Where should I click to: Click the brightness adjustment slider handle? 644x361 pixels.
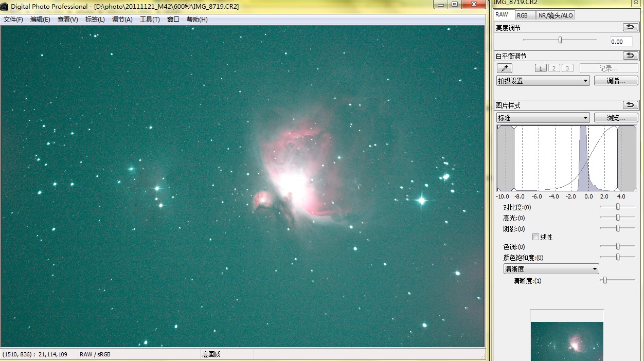click(x=560, y=40)
